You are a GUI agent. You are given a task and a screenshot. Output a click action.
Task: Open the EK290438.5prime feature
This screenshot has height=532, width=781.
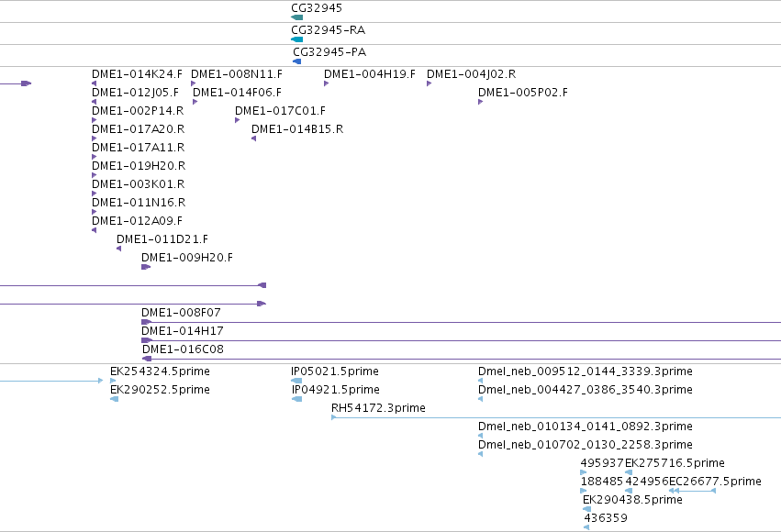[632, 500]
